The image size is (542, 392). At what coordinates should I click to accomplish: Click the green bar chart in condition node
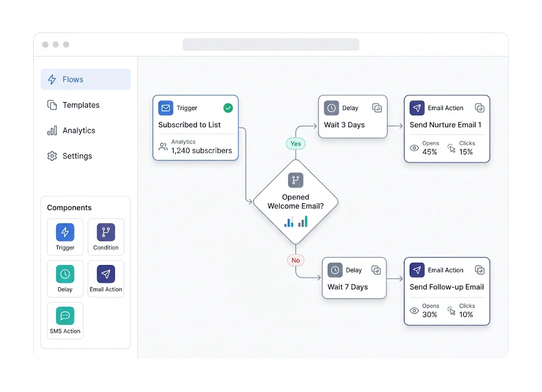pyautogui.click(x=303, y=221)
